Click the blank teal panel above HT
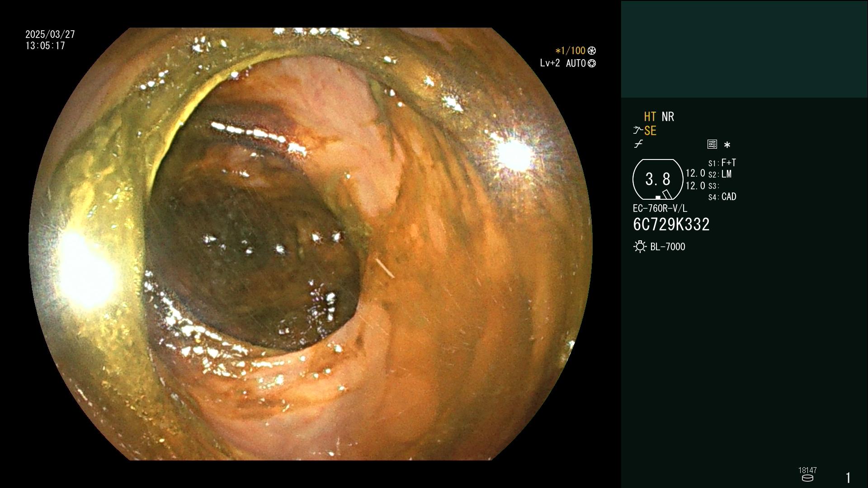868x488 pixels. (x=744, y=49)
